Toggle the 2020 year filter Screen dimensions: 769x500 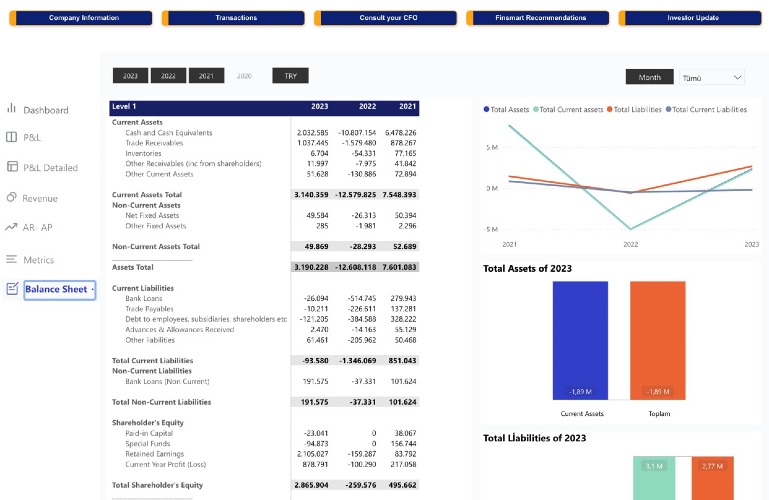(x=244, y=75)
